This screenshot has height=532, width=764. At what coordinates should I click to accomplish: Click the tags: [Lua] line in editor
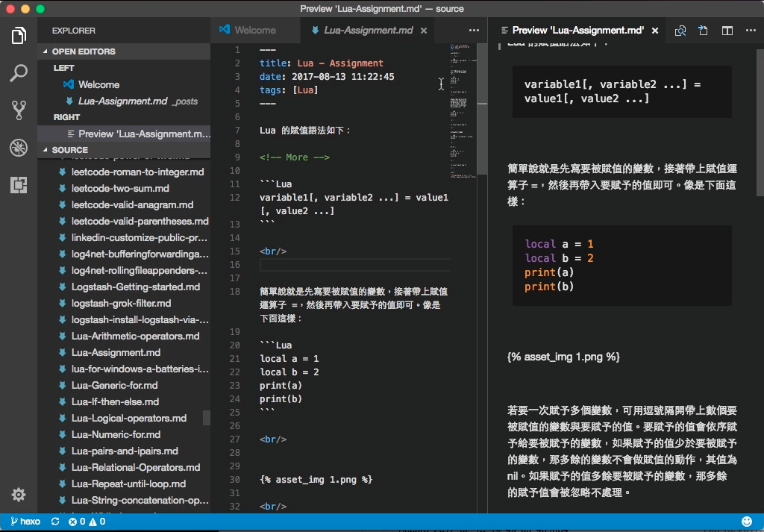coord(289,90)
